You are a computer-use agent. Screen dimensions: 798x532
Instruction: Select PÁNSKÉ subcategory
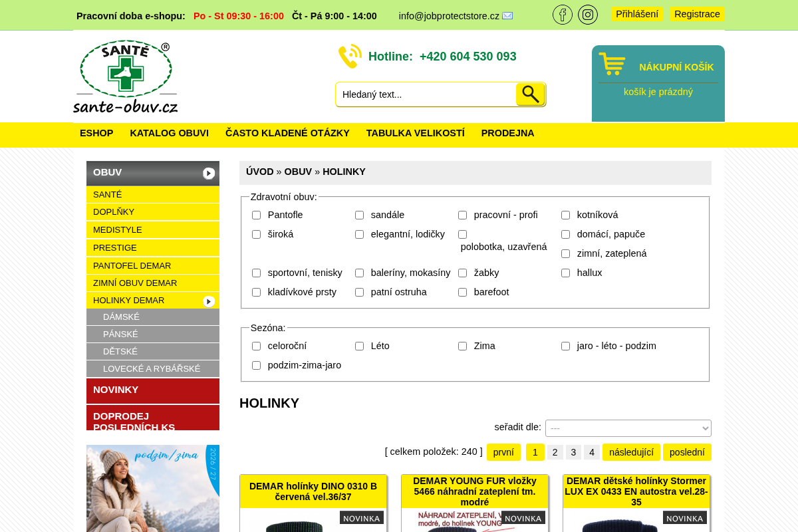[153, 334]
